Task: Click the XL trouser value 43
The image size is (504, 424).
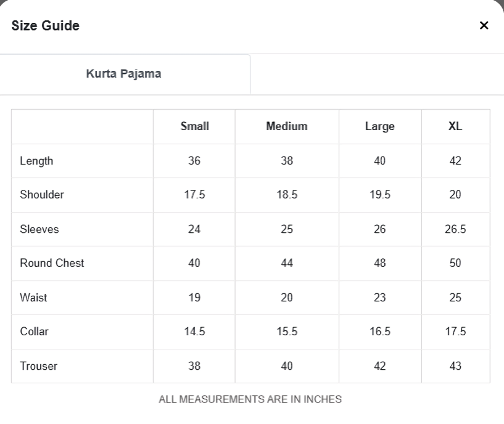Action: click(455, 366)
